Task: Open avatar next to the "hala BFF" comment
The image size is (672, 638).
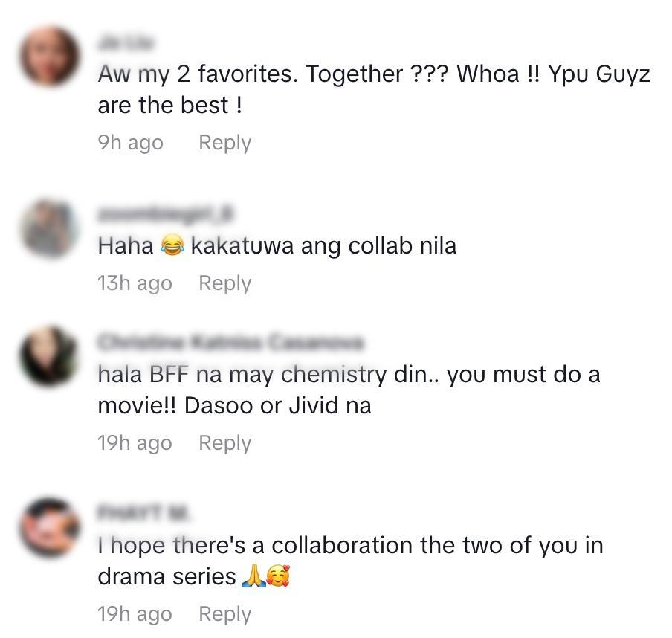Action: click(49, 356)
